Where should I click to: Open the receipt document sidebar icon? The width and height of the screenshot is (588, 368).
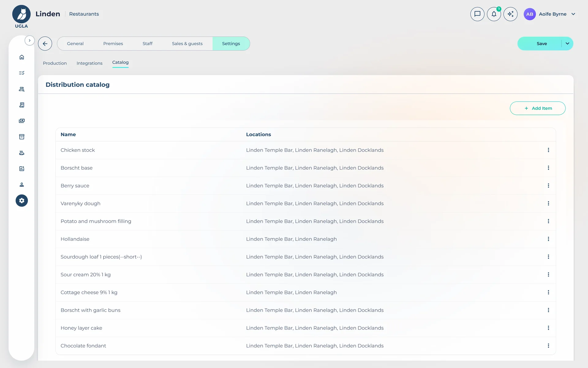(x=22, y=105)
